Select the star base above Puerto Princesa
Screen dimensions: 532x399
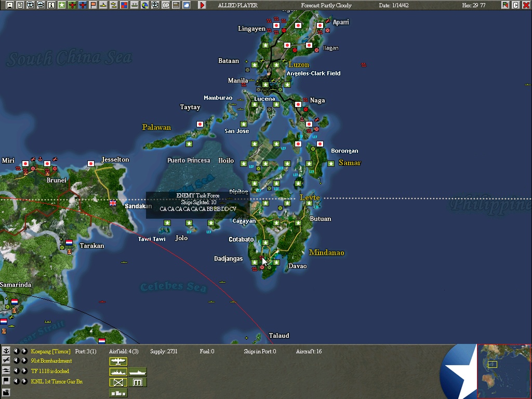[x=189, y=144]
